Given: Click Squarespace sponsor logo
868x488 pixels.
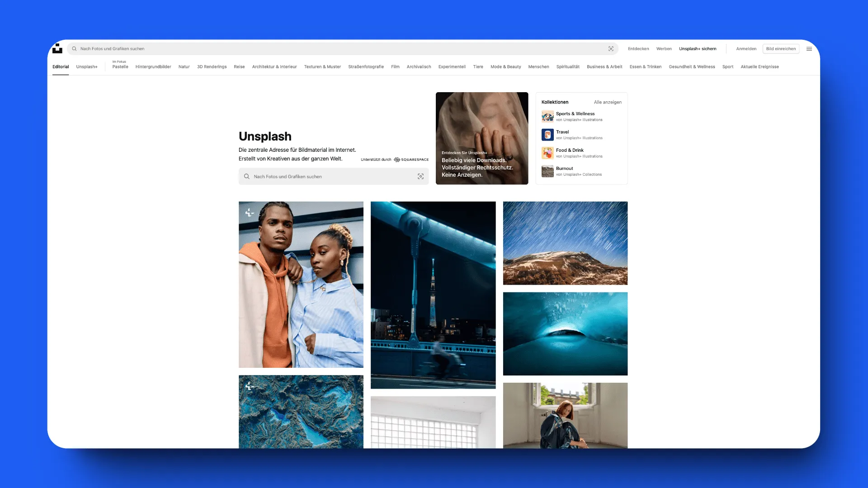Looking at the screenshot, I should click(411, 160).
